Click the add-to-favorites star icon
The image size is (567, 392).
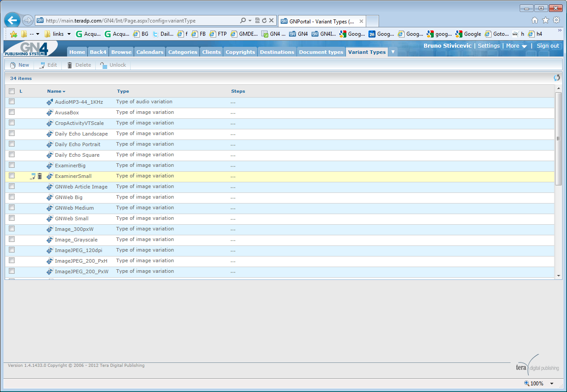coord(14,34)
